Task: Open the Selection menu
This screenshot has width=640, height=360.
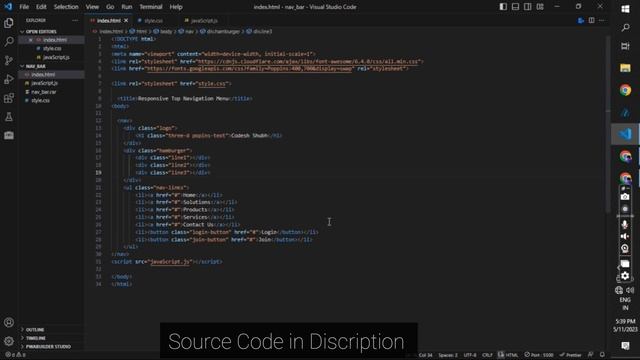Action: [x=66, y=7]
